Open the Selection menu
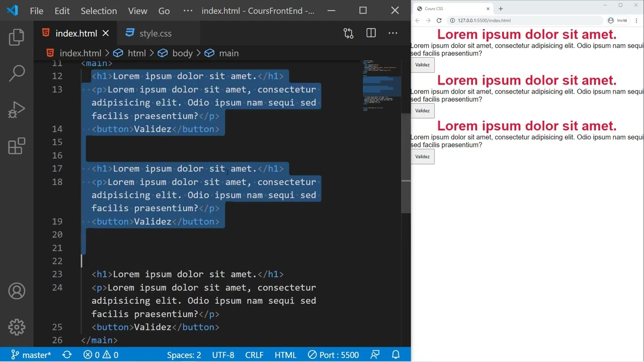The height and width of the screenshot is (362, 644). click(x=99, y=11)
